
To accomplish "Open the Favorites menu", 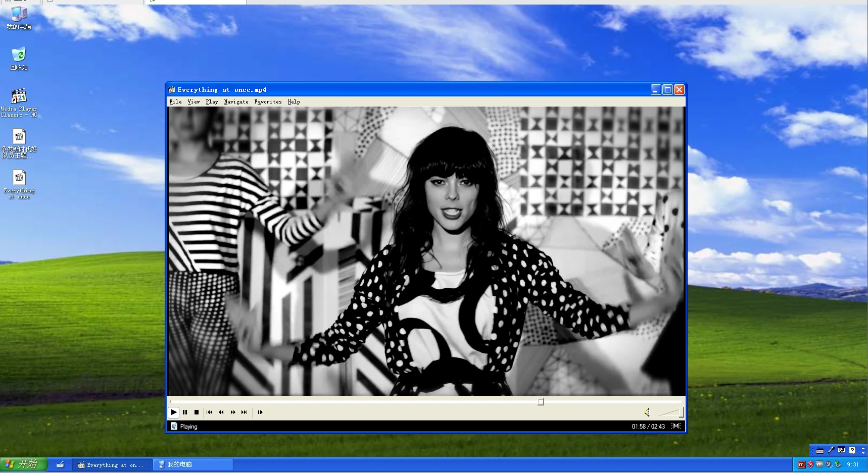I will point(268,102).
